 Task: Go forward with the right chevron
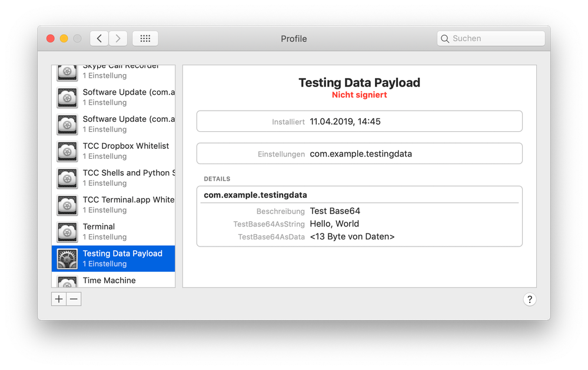pos(118,39)
